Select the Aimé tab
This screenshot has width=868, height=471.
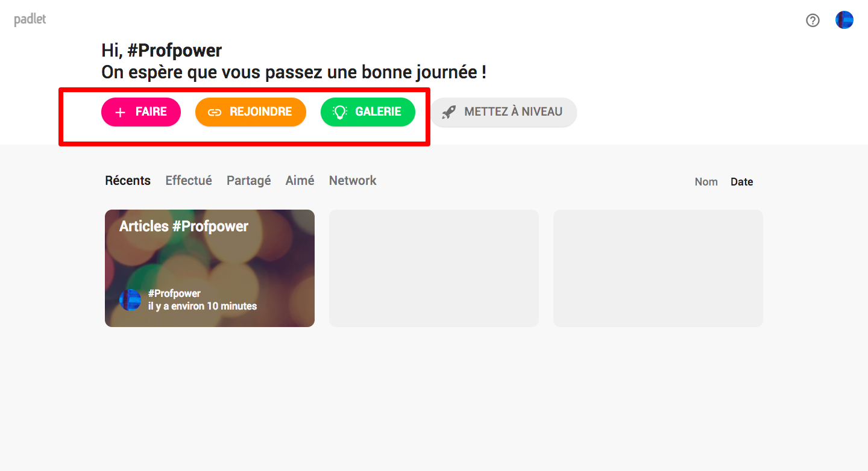point(300,181)
